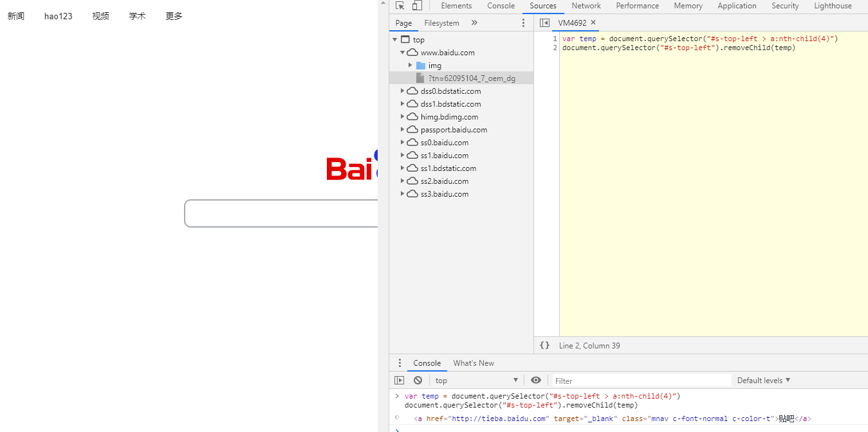
Task: Activate the inspect element picker icon
Action: 400,6
